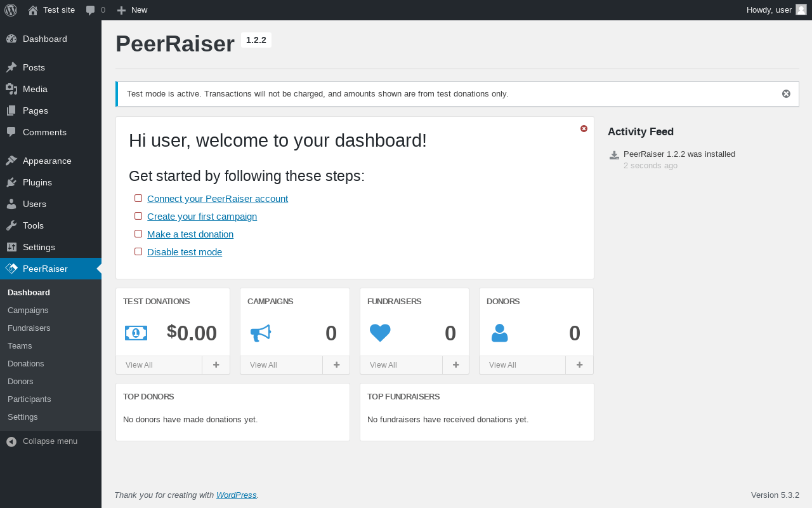Add a new campaign with plus button
The width and height of the screenshot is (812, 508).
(x=336, y=365)
